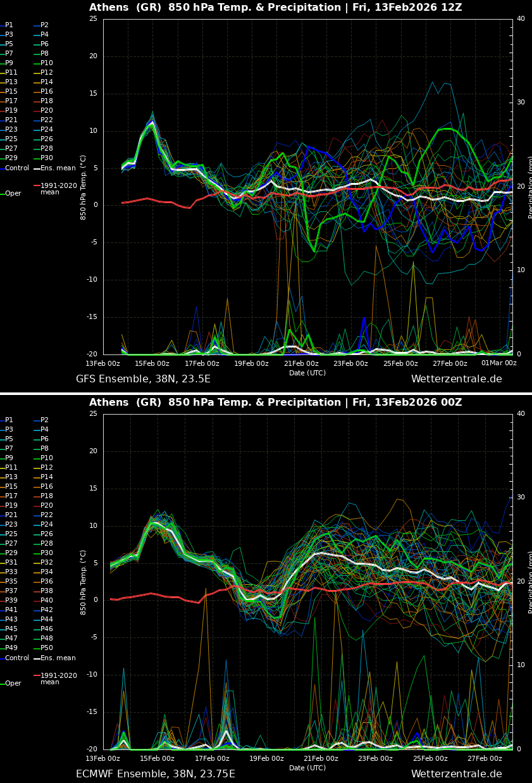Click the 01Mar 00z date label
The width and height of the screenshot is (532, 783).
click(498, 363)
